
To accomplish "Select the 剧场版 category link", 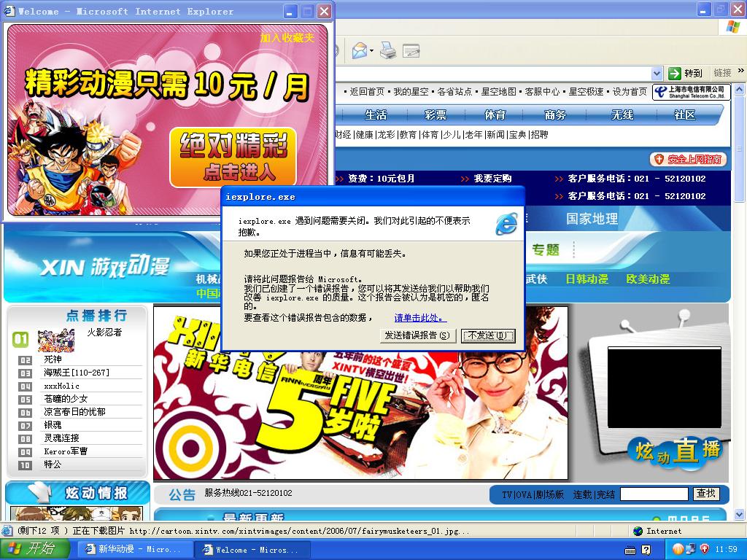I will [550, 495].
